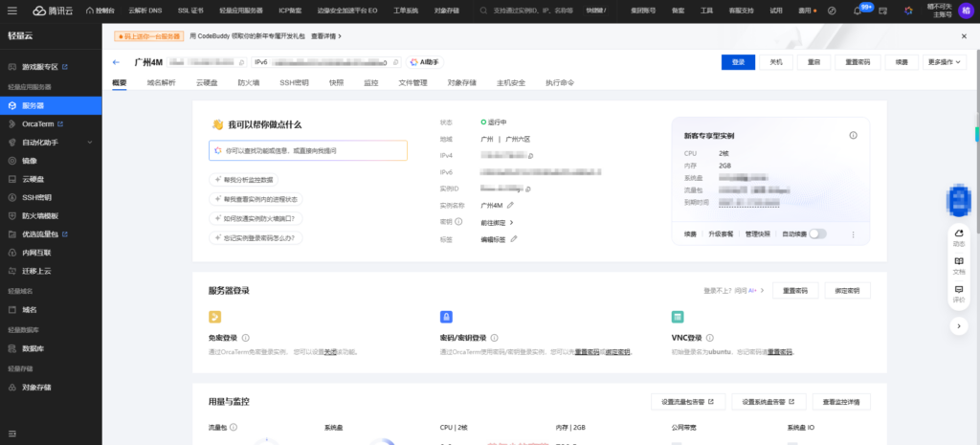Close the CodeBuddy promotion banner
Image resolution: width=980 pixels, height=445 pixels.
coord(964,35)
